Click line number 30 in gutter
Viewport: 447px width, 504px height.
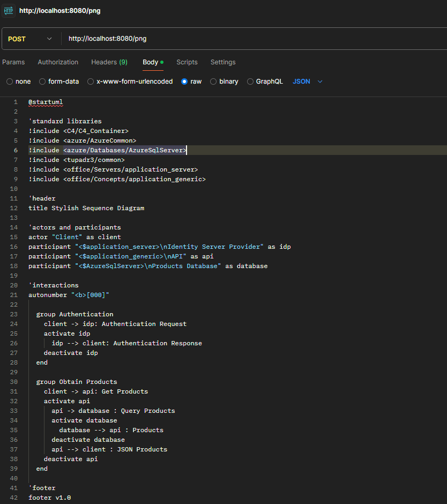(14, 382)
